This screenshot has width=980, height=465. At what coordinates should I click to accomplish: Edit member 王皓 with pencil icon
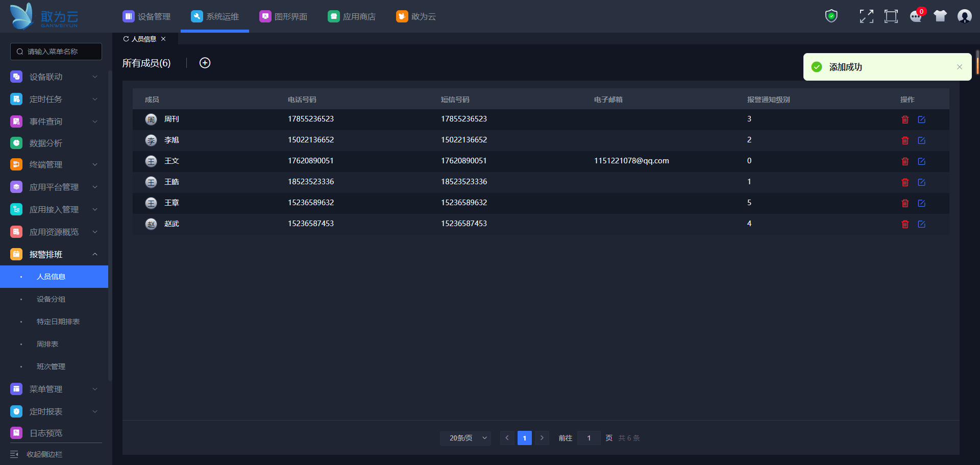coord(921,182)
